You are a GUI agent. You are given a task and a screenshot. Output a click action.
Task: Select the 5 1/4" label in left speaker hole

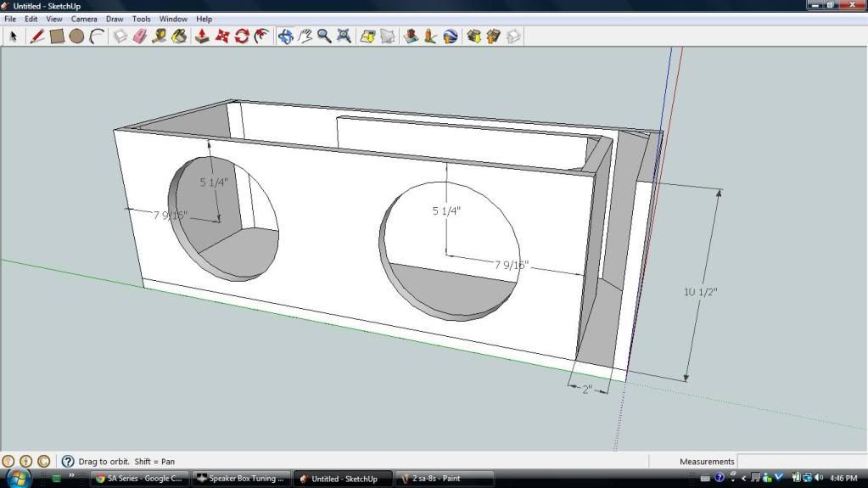click(214, 182)
